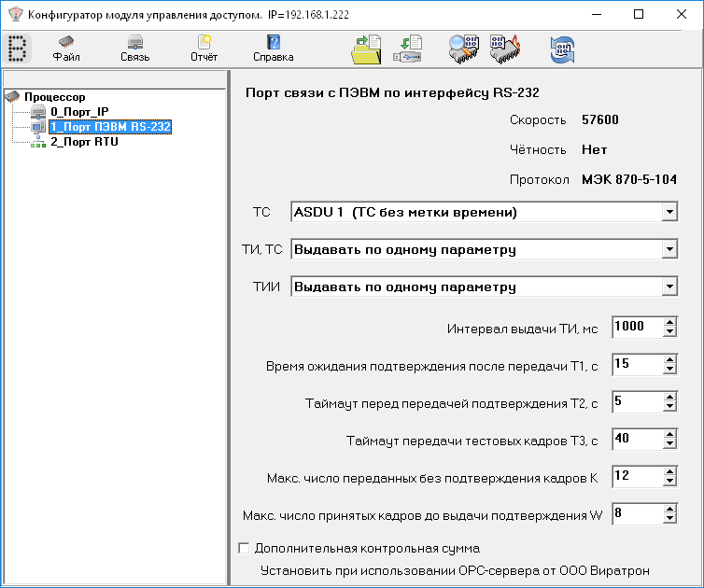The image size is (704, 588).
Task: Click the dot-matrix B logo icon
Action: click(18, 49)
